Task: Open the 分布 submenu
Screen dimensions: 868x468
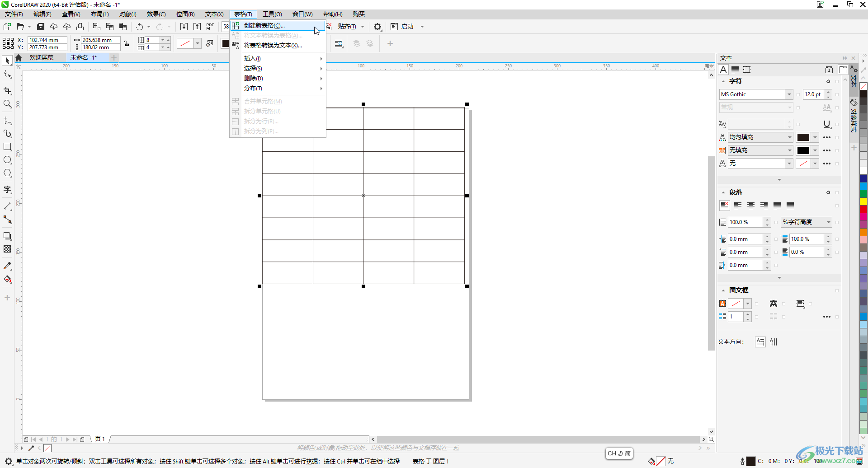Action: click(278, 89)
